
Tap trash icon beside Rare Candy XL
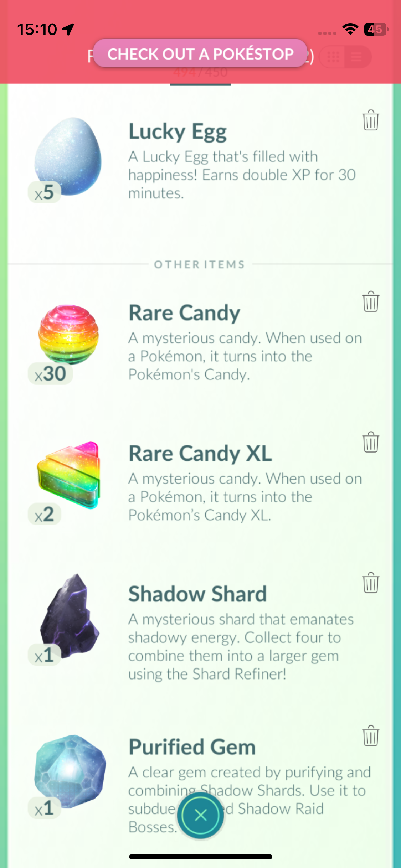[x=371, y=442]
